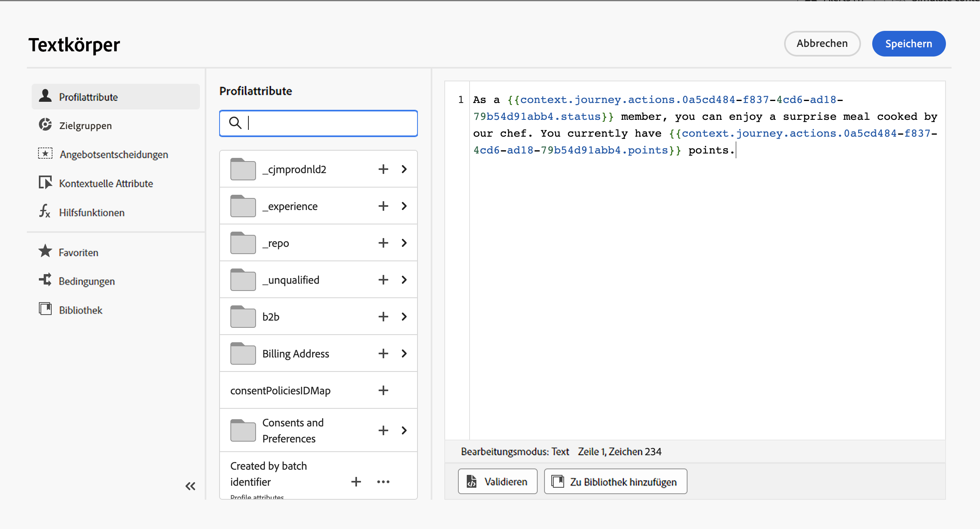Viewport: 980px width, 529px height.
Task: Open the Bibliothek library section
Action: coord(81,310)
